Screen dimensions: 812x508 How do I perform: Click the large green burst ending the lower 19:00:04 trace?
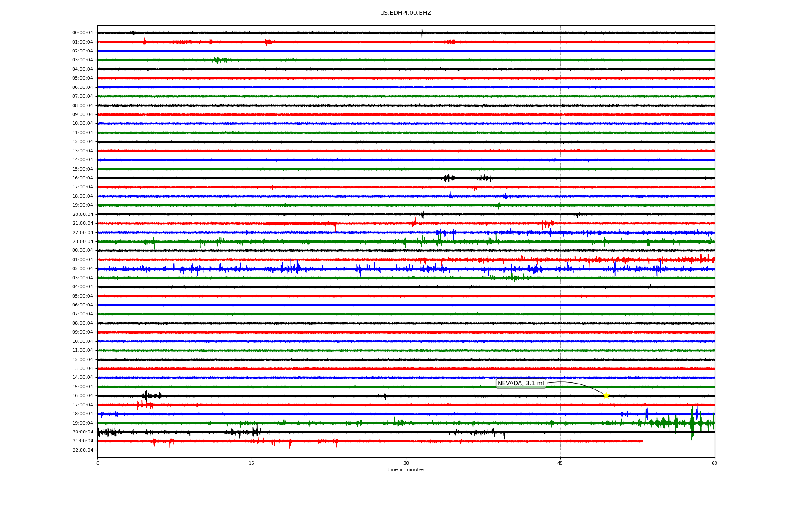tap(692, 423)
